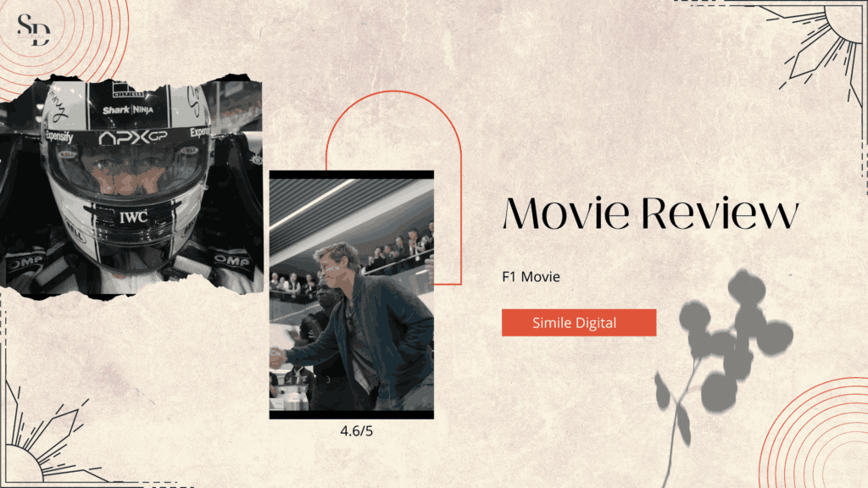Click the orange Simile Digital button

[x=578, y=323]
